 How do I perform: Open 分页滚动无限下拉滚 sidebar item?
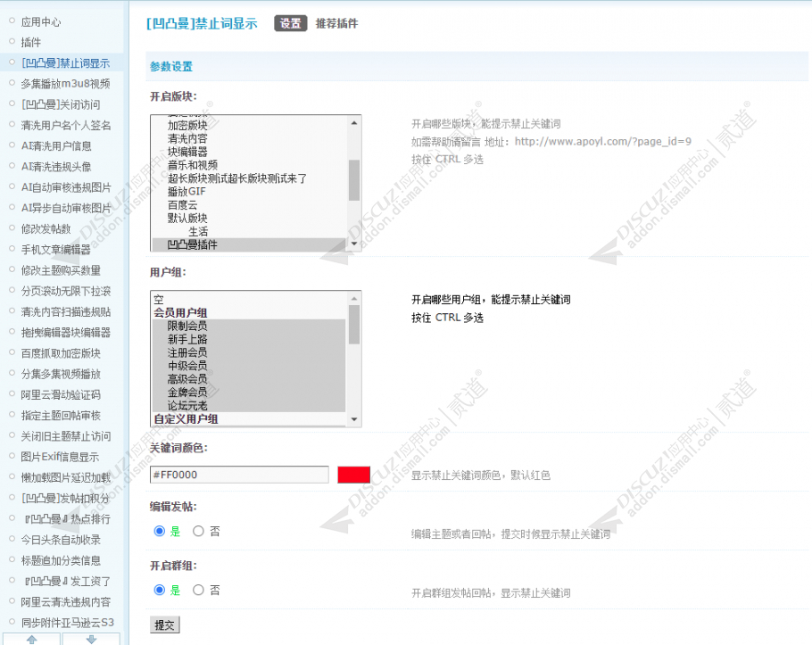(66, 291)
